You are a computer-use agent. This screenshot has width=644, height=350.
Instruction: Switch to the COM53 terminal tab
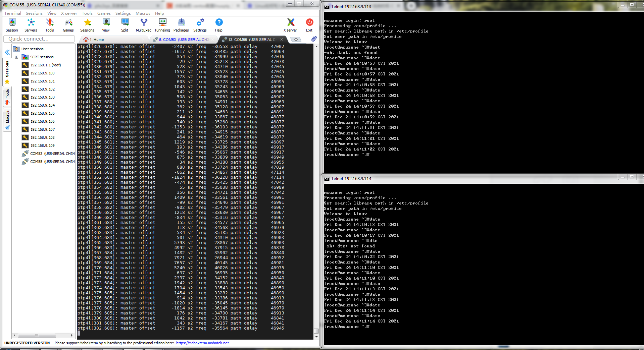click(x=183, y=40)
